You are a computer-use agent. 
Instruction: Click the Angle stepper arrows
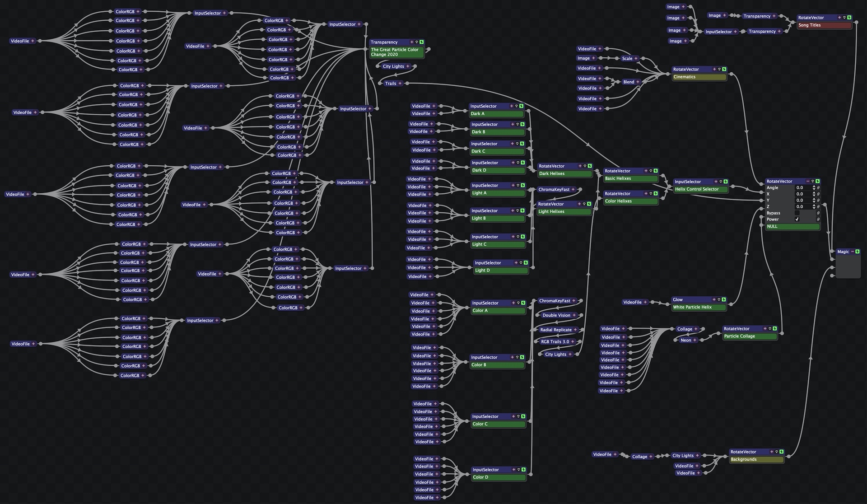click(814, 187)
